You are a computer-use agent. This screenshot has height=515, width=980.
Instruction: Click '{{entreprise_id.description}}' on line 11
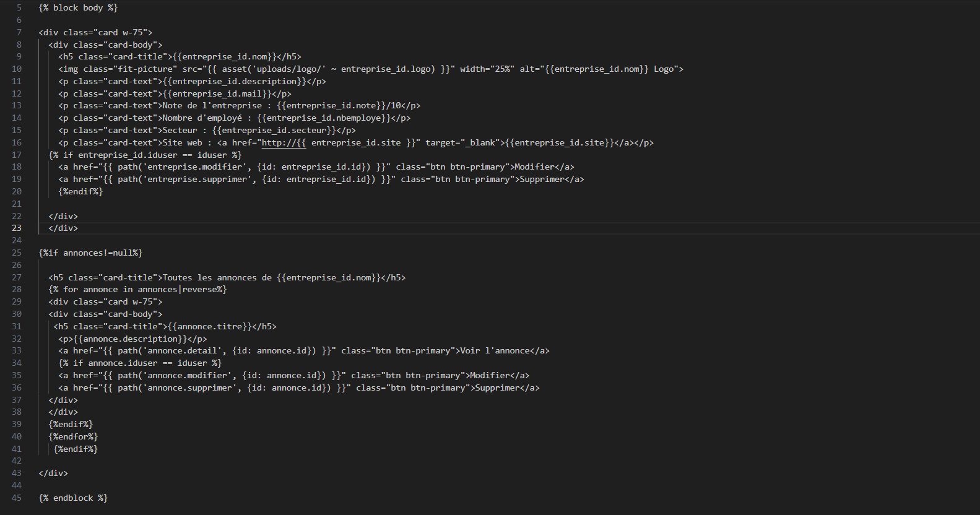point(235,81)
